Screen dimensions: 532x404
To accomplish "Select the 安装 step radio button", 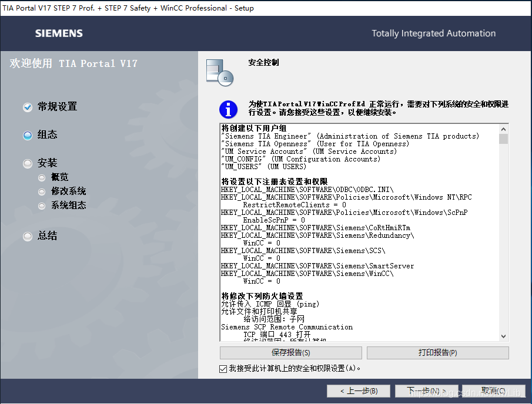I will 27,163.
